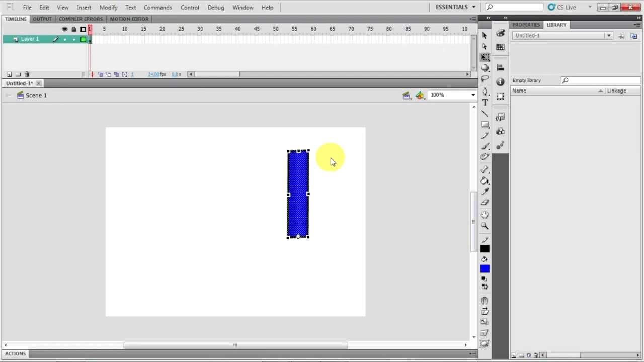Select the Brush tool
644x362 pixels.
[485, 146]
